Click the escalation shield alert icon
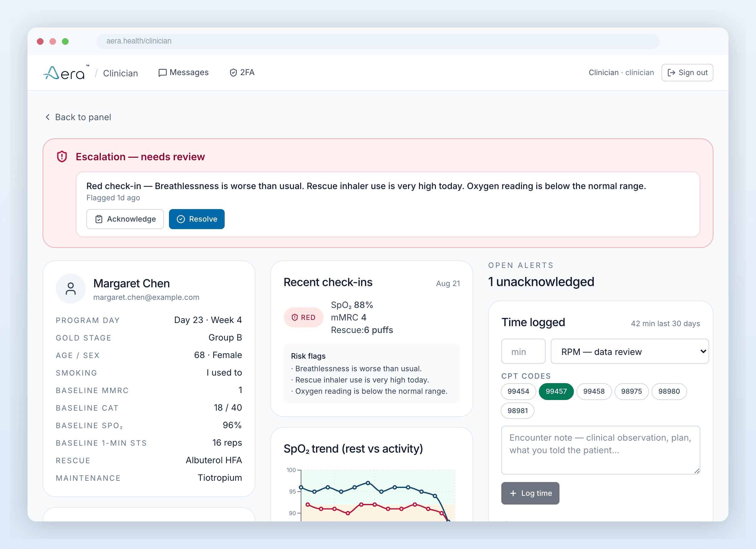This screenshot has height=549, width=756. tap(62, 156)
